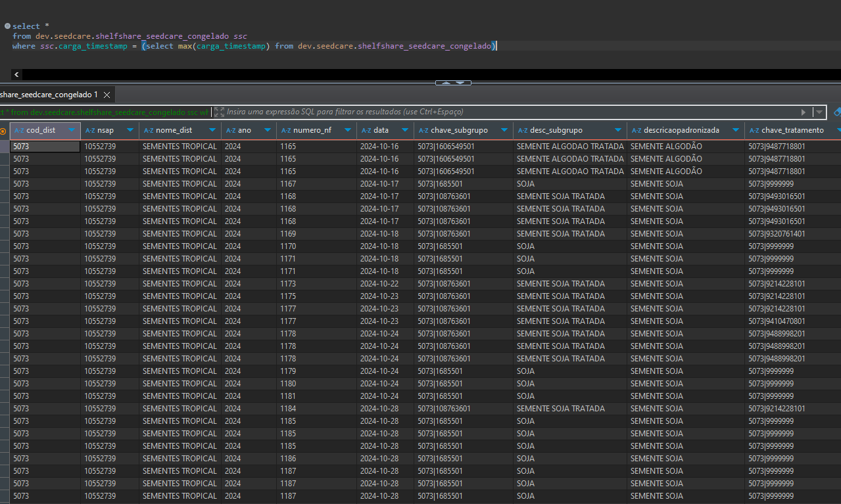Click the A-Z type icon of nome_dist
Screen dimensions: 841x504
(149, 131)
